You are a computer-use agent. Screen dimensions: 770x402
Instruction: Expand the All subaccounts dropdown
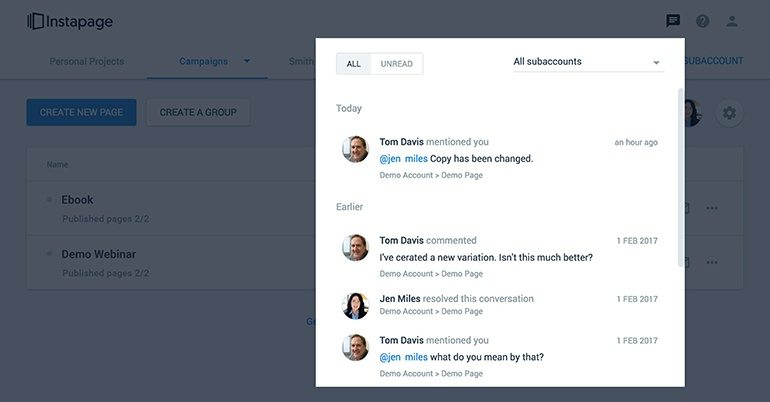[588, 62]
